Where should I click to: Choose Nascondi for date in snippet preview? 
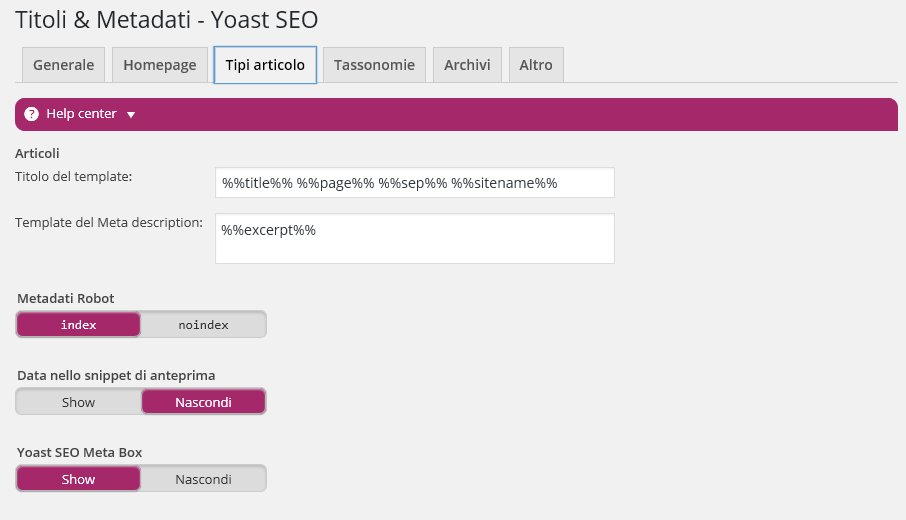(x=203, y=402)
